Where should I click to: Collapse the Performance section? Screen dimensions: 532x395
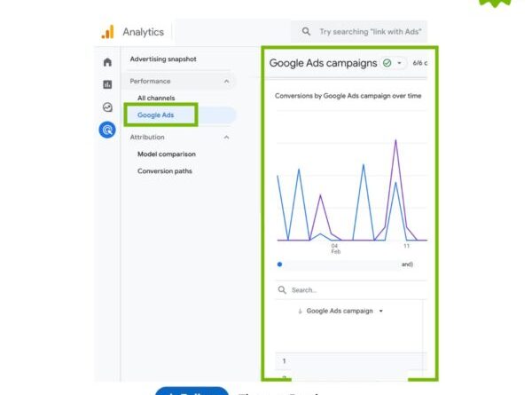226,81
